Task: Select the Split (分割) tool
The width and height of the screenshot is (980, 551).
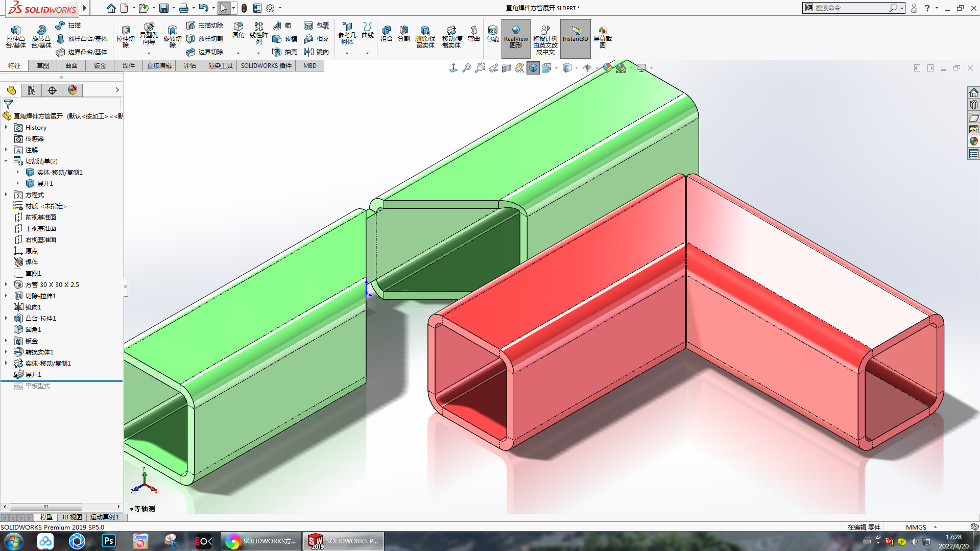Action: (404, 34)
